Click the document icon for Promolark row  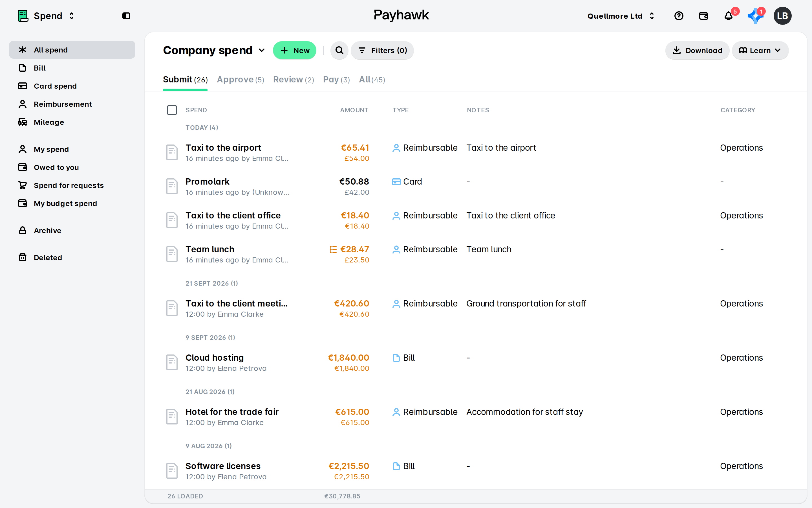pos(172,186)
